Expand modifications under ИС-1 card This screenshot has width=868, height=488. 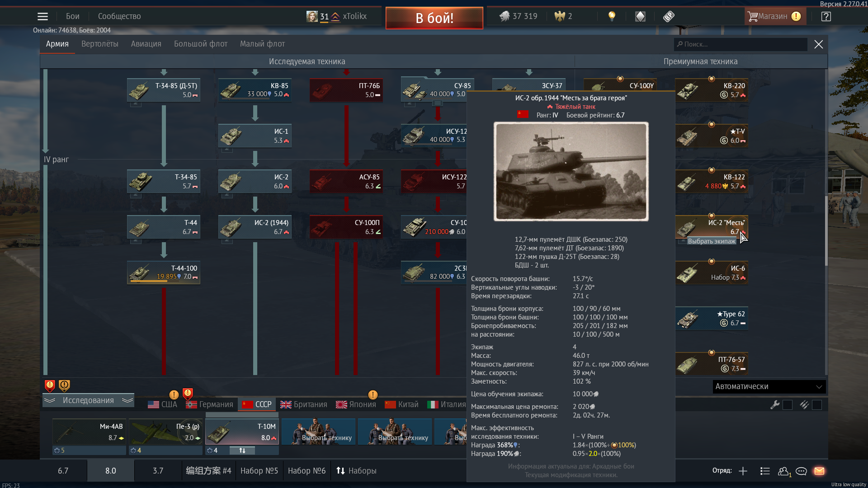coord(227,150)
